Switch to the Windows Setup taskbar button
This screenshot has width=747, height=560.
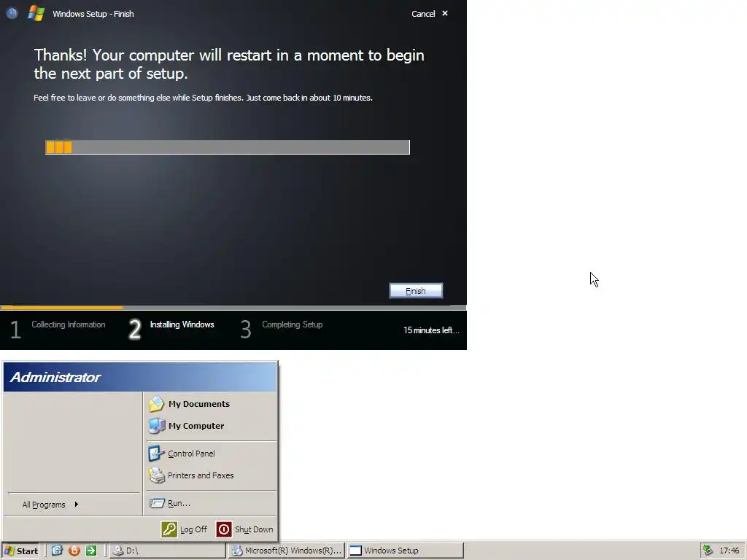[x=405, y=551]
